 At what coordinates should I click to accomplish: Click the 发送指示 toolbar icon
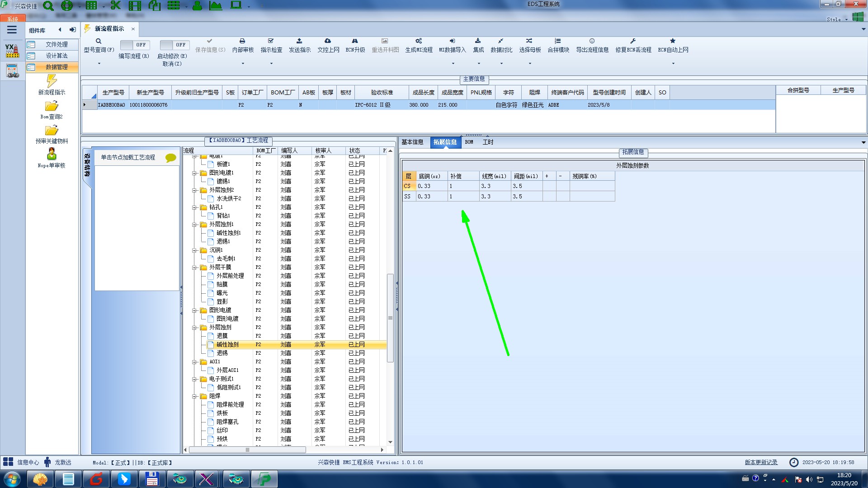click(x=299, y=41)
